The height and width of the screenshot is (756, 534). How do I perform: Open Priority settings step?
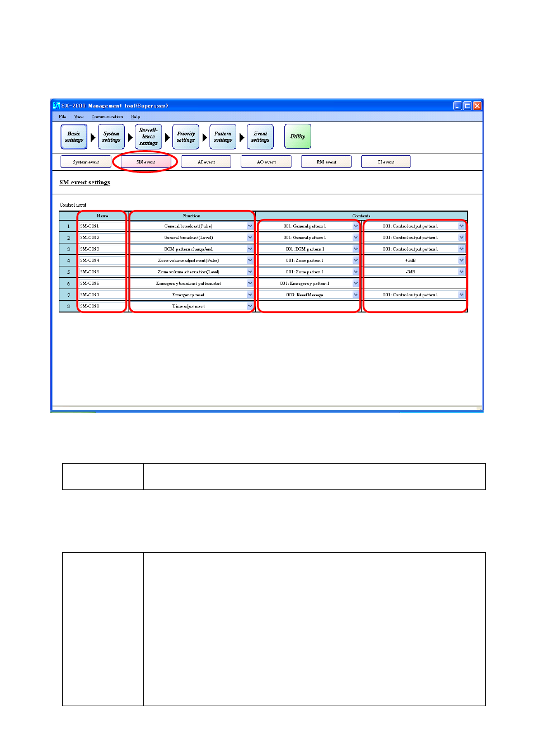click(x=186, y=137)
